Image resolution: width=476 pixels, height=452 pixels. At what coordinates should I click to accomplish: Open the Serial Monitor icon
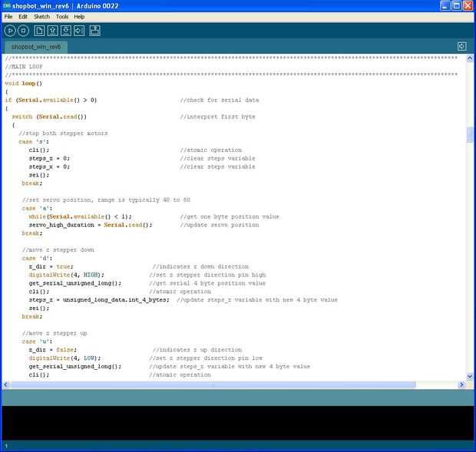95,31
